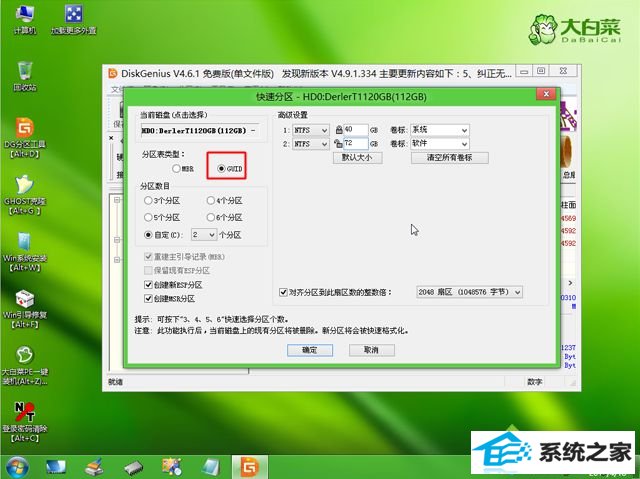Launch DaBaiCai PE one-key install shortcut
Screen dimensions: 640x479
(x=25, y=365)
